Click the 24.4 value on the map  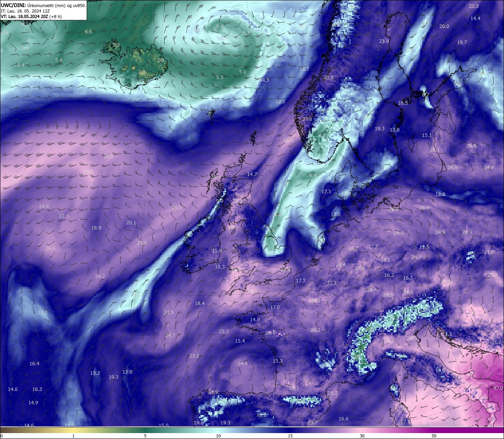tap(243, 363)
